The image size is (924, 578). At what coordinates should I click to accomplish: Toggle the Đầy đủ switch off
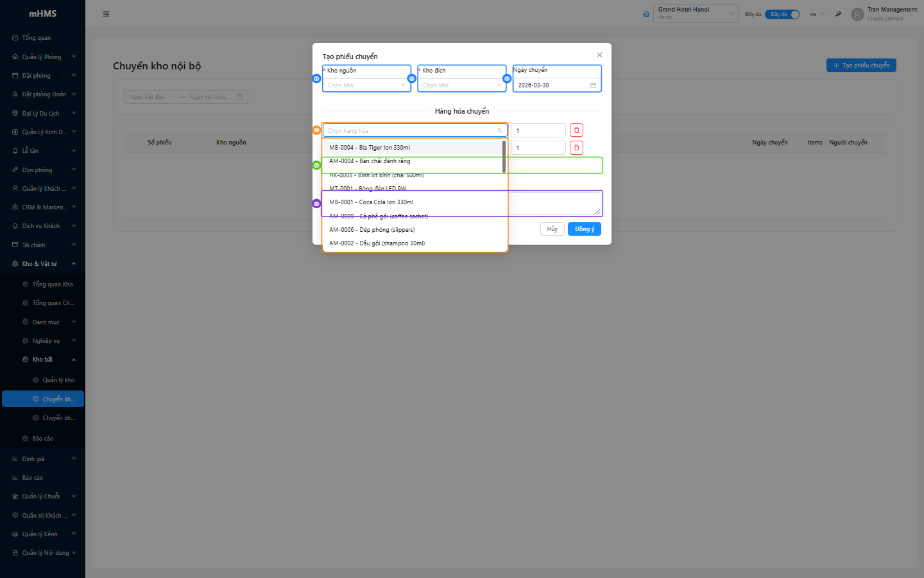[x=782, y=14]
